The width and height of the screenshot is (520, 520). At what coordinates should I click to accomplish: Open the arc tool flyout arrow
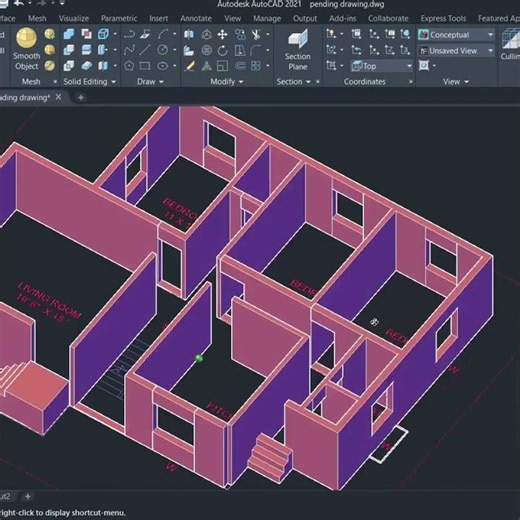pos(175,34)
